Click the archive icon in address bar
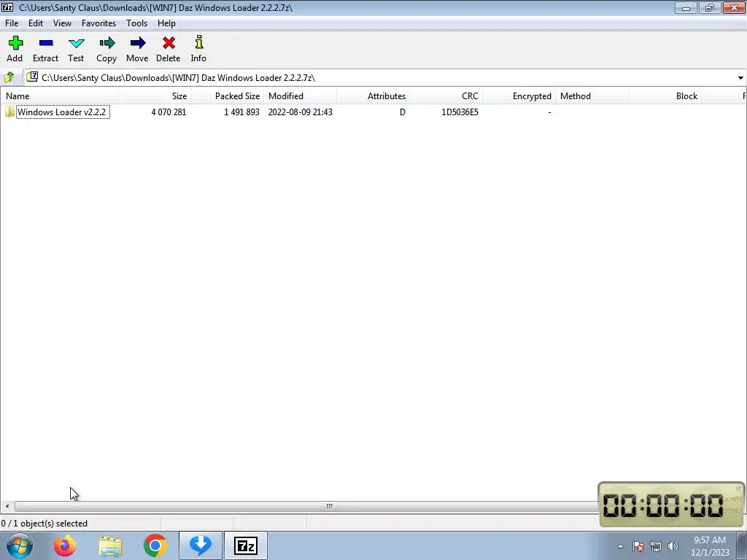The height and width of the screenshot is (560, 747). (32, 77)
